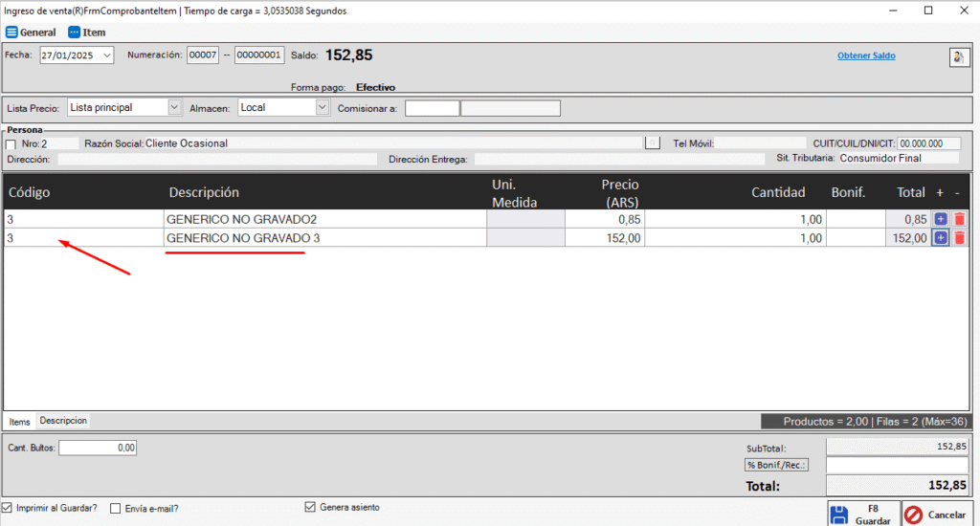Tick the Nro checkbox in the Persona section
This screenshot has height=526, width=980.
click(11, 144)
